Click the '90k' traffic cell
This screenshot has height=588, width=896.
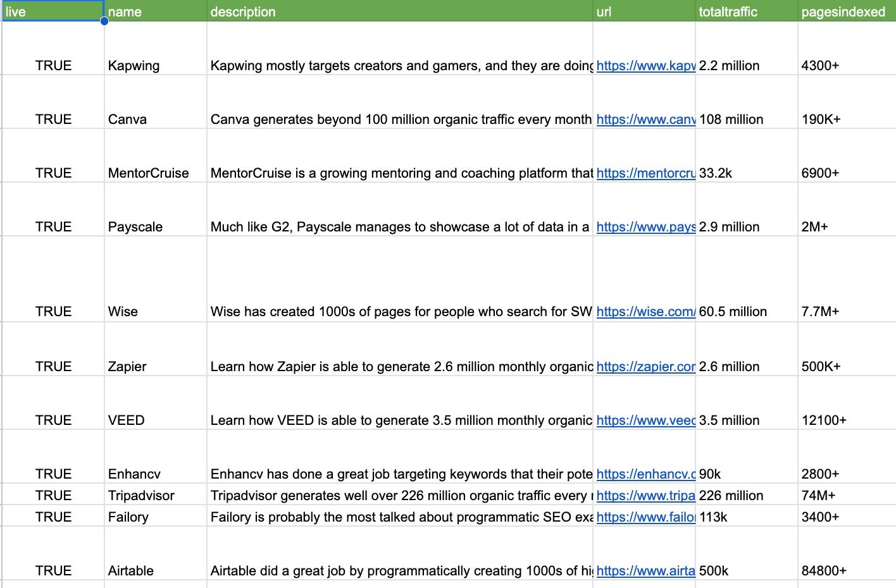[747, 456]
